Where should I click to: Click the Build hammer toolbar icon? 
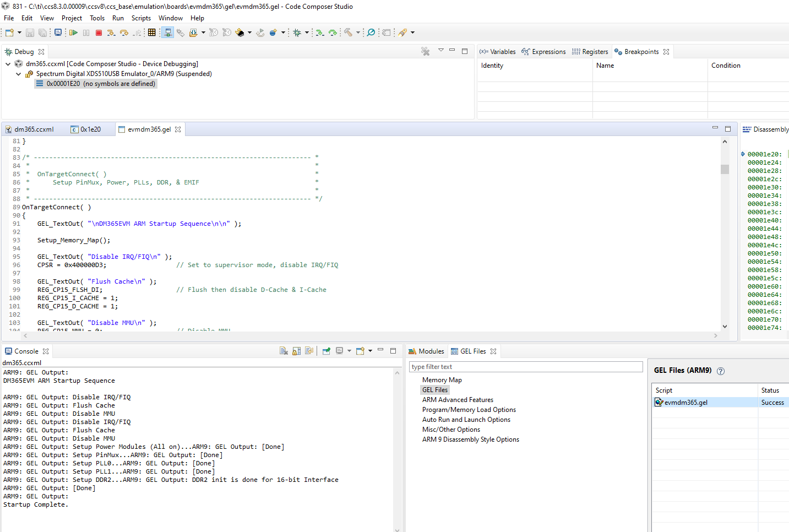pyautogui.click(x=348, y=32)
